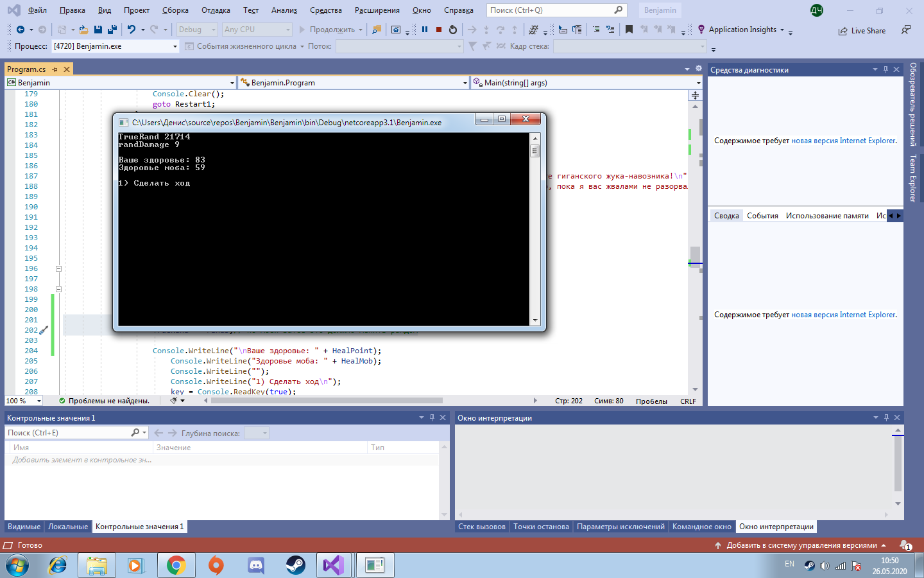This screenshot has height=578, width=924.
Task: Click the editor split handle above the scrollbar
Action: point(695,95)
